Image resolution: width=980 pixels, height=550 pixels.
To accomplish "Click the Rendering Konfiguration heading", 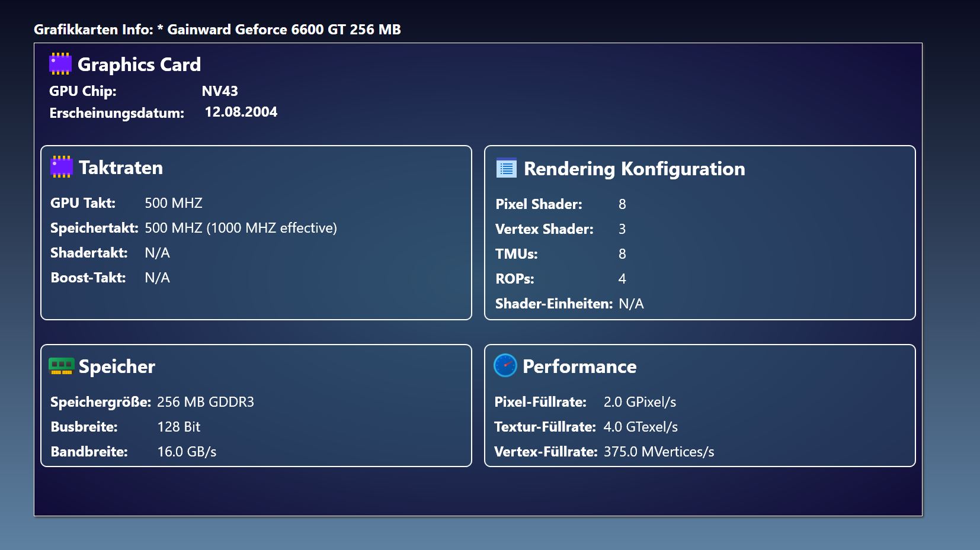I will (x=635, y=169).
